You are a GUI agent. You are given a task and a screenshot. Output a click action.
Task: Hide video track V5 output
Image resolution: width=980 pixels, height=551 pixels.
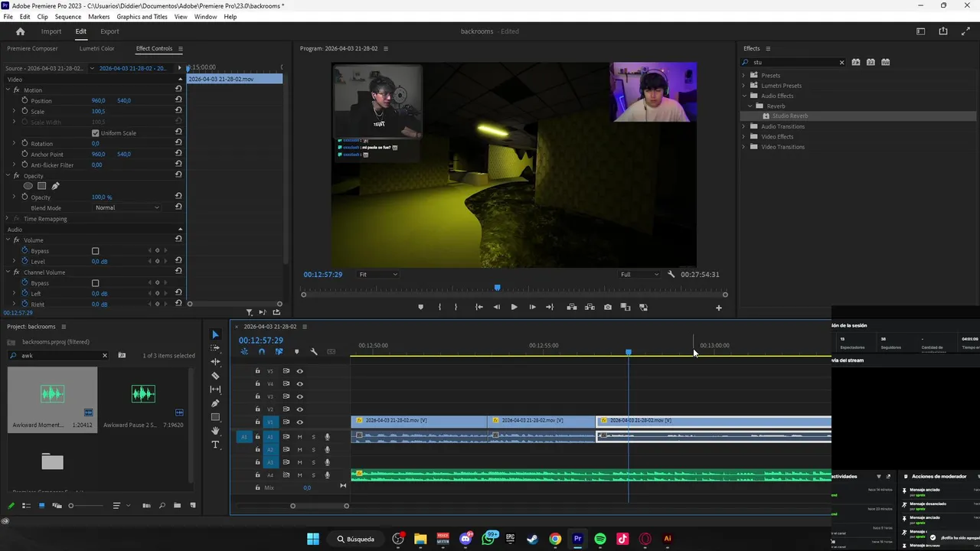coord(300,371)
